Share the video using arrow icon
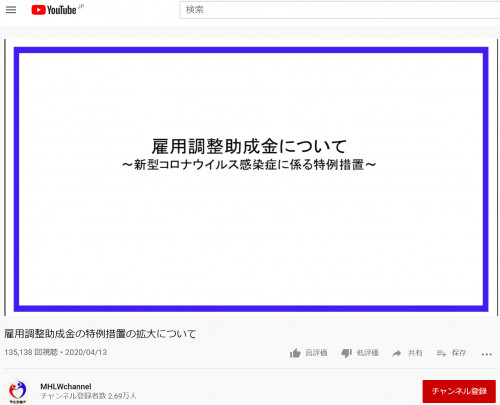This screenshot has width=500, height=405. (x=396, y=353)
